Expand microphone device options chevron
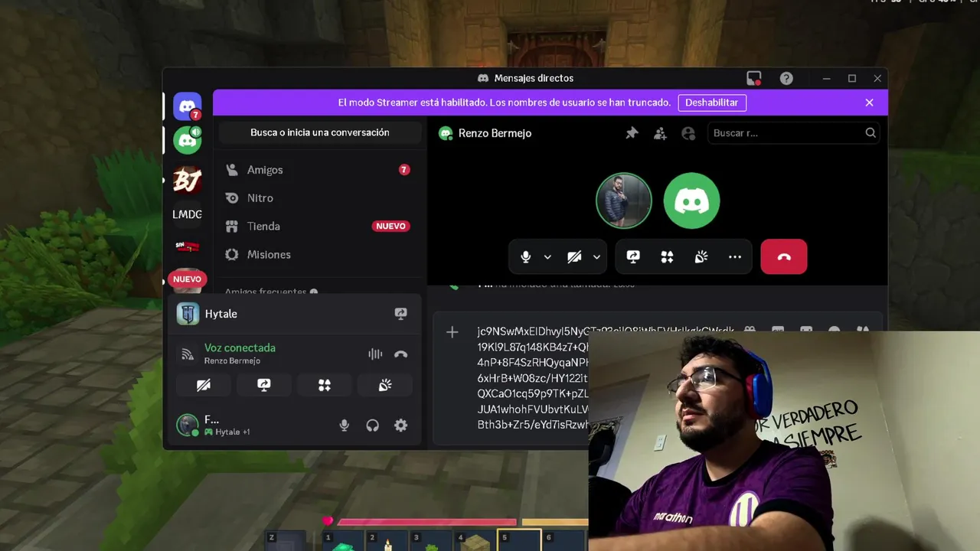 [x=547, y=257]
